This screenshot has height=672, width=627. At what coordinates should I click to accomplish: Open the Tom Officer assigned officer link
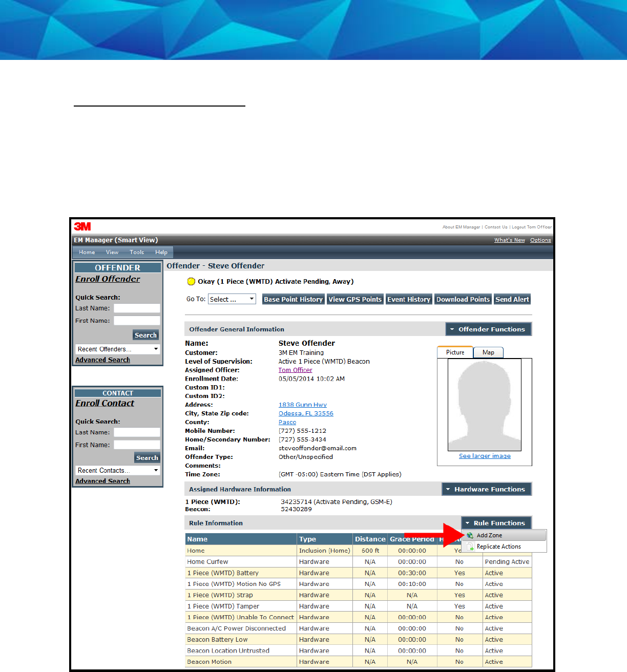tap(295, 370)
